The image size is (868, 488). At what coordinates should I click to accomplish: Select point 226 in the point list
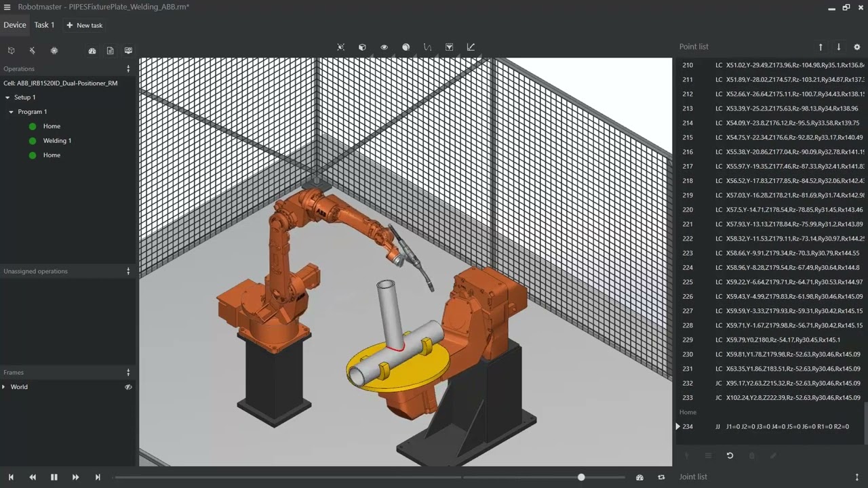pos(770,296)
